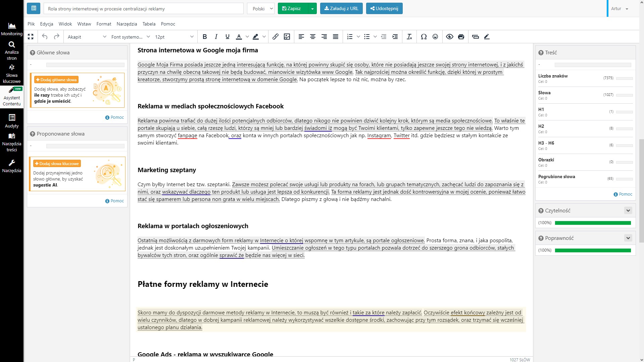Open the Narzędzia menu in the menu bar
644x362 pixels.
pos(127,24)
